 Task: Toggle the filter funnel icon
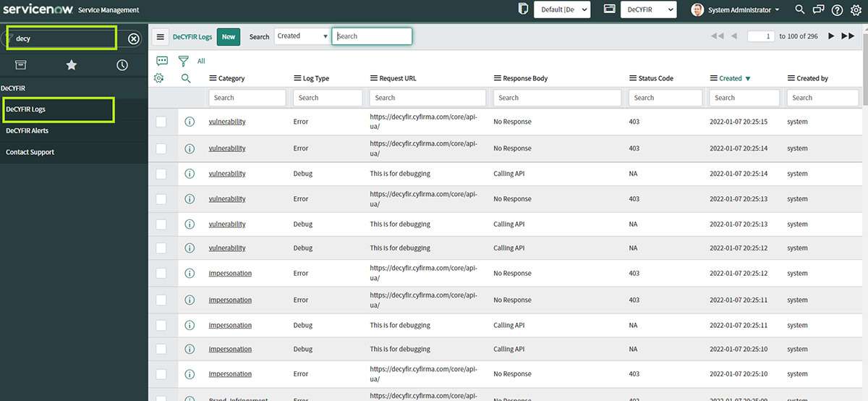pos(184,61)
